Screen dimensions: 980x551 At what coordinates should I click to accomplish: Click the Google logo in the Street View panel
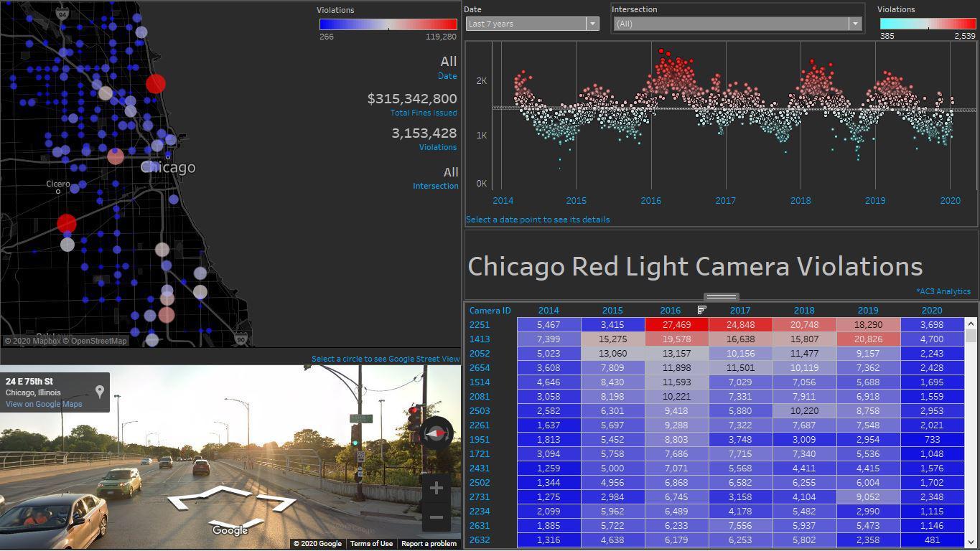230,530
